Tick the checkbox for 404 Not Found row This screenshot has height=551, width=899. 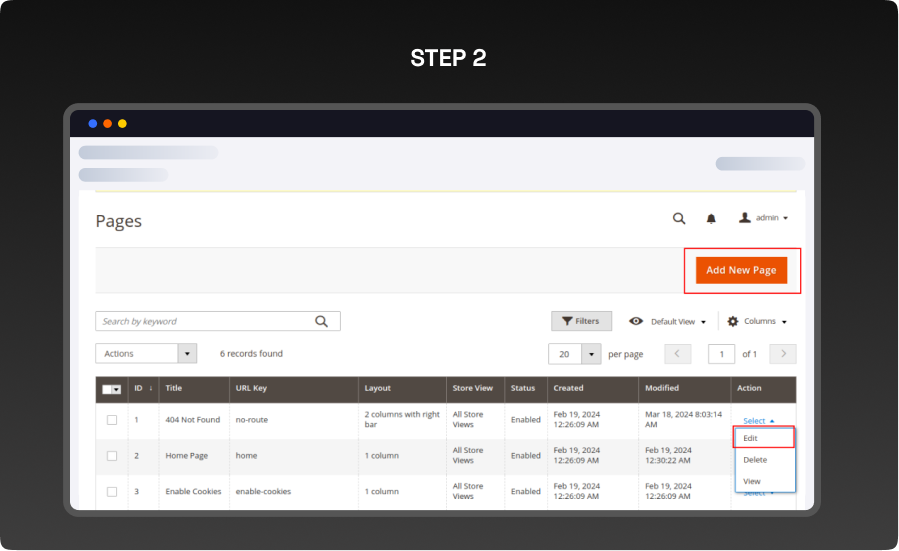[112, 420]
